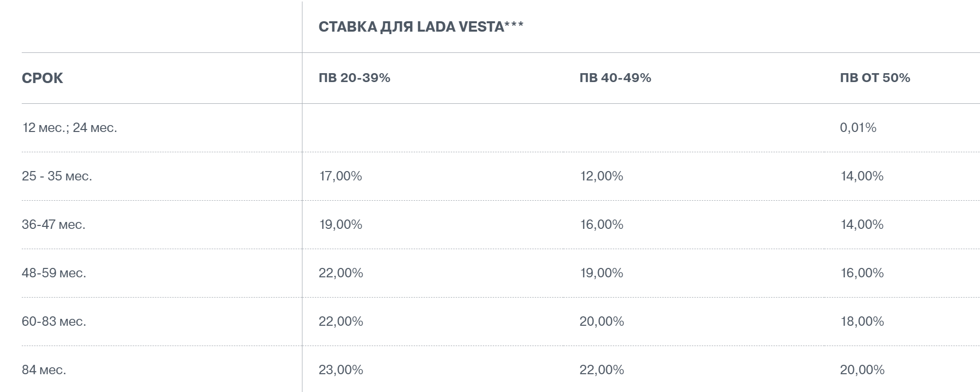Click the 22,00% rate in 84 мес. row
The height and width of the screenshot is (392, 980).
pos(602,370)
